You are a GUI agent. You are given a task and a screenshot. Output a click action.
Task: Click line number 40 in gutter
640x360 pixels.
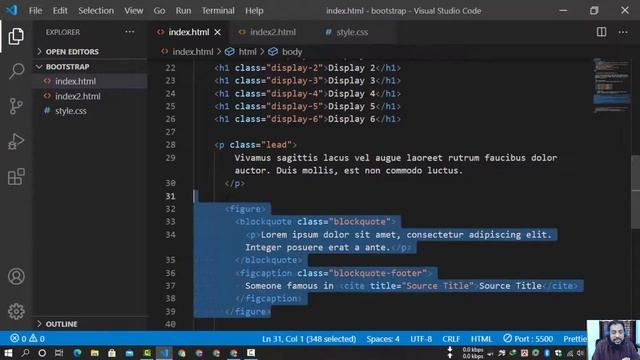click(171, 324)
